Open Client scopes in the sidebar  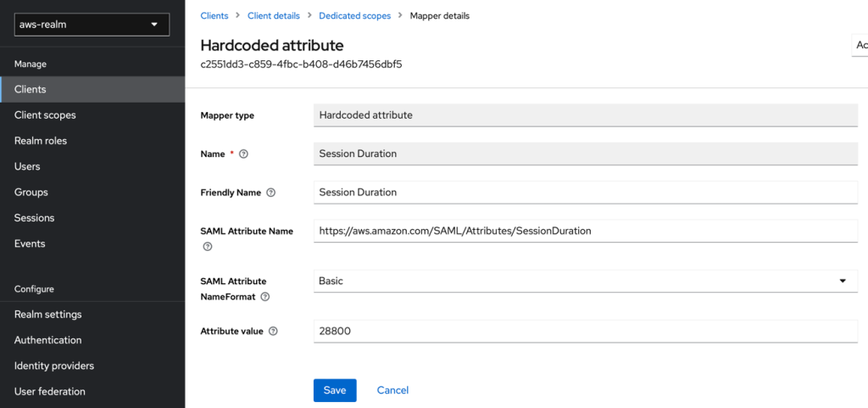tap(45, 115)
